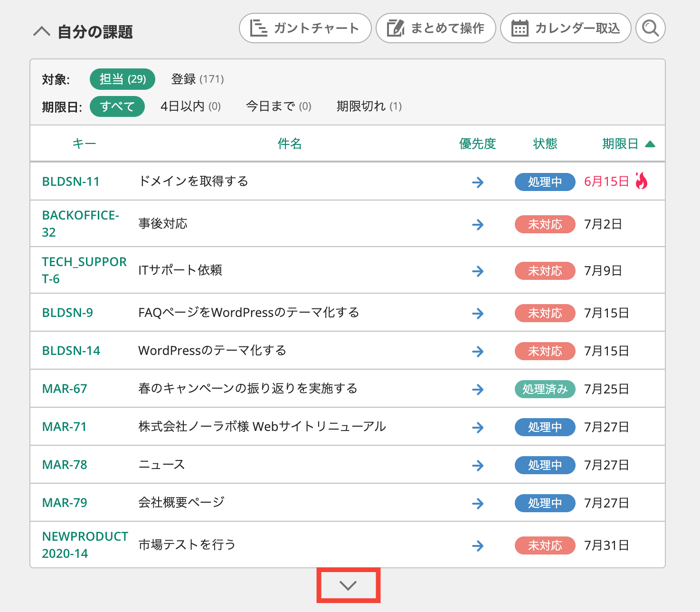Image resolution: width=700 pixels, height=612 pixels.
Task: Select the 登録 (171) filter
Action: [198, 79]
